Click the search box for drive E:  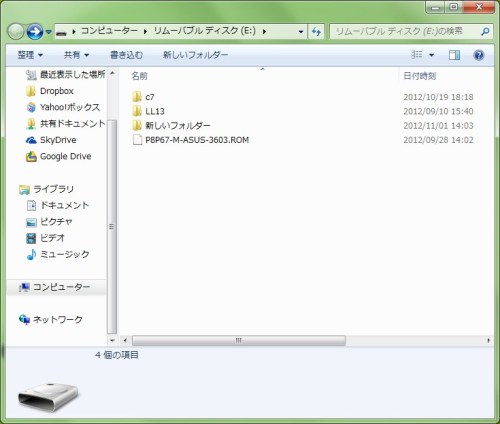(x=407, y=32)
